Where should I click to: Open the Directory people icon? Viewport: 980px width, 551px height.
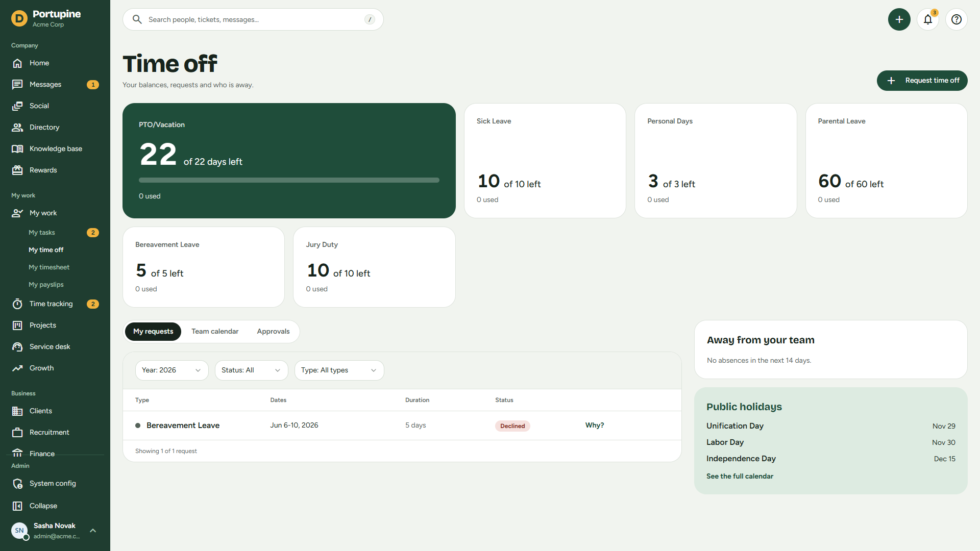point(17,128)
